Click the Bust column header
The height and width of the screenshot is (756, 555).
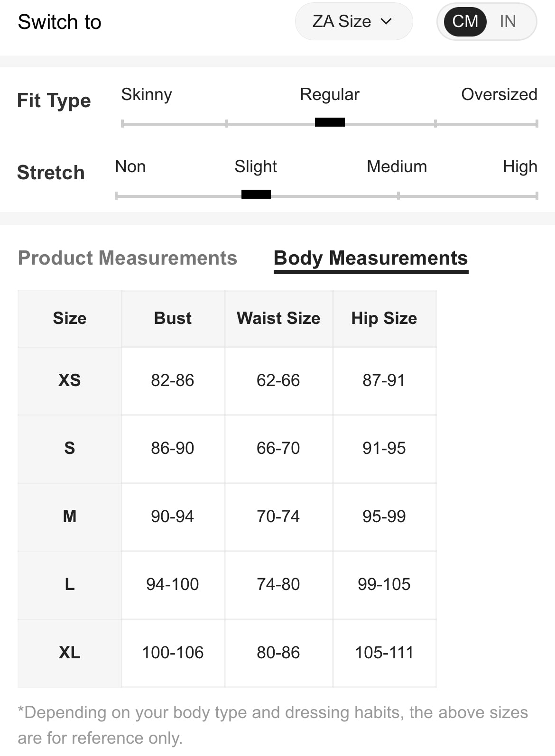[173, 318]
